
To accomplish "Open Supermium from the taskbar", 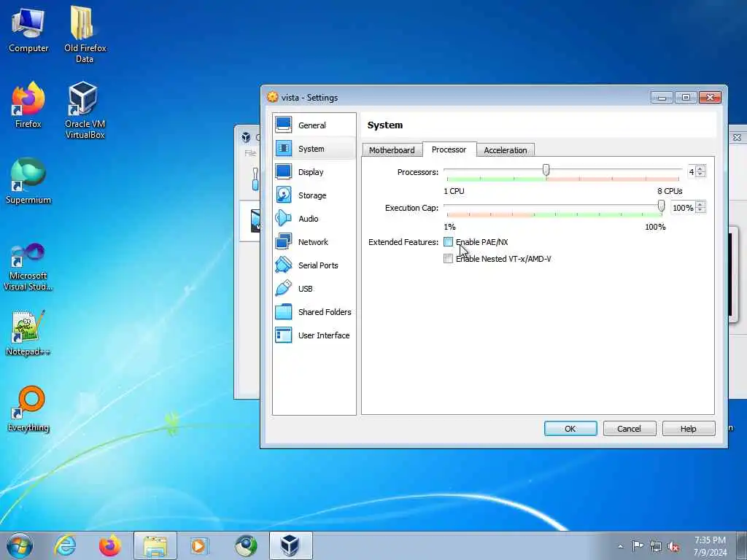I will point(246,545).
